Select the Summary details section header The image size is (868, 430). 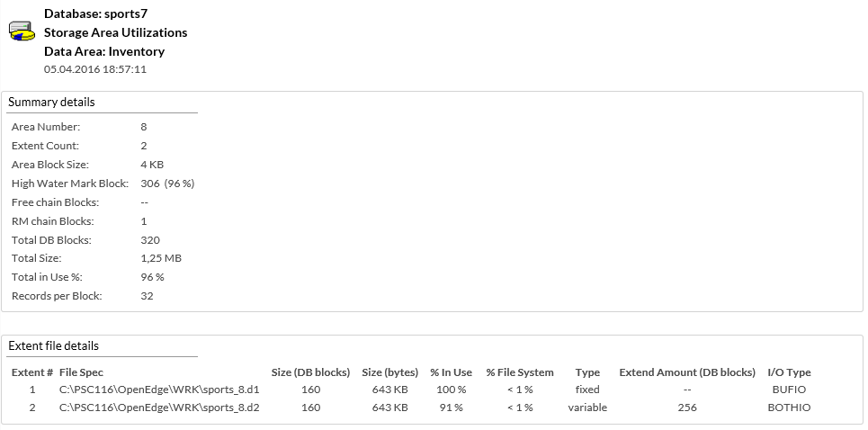point(51,103)
